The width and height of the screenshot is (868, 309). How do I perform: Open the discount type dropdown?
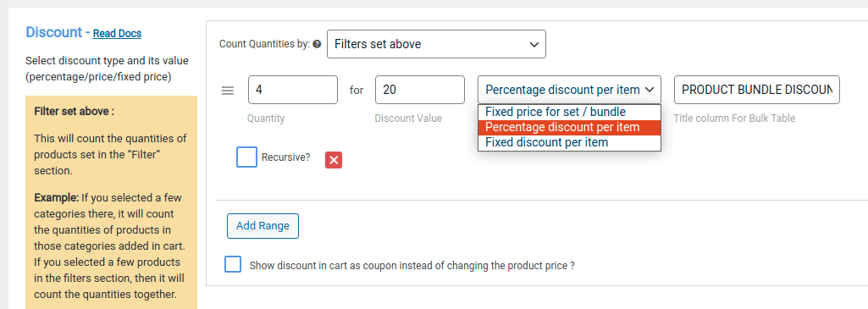[569, 90]
